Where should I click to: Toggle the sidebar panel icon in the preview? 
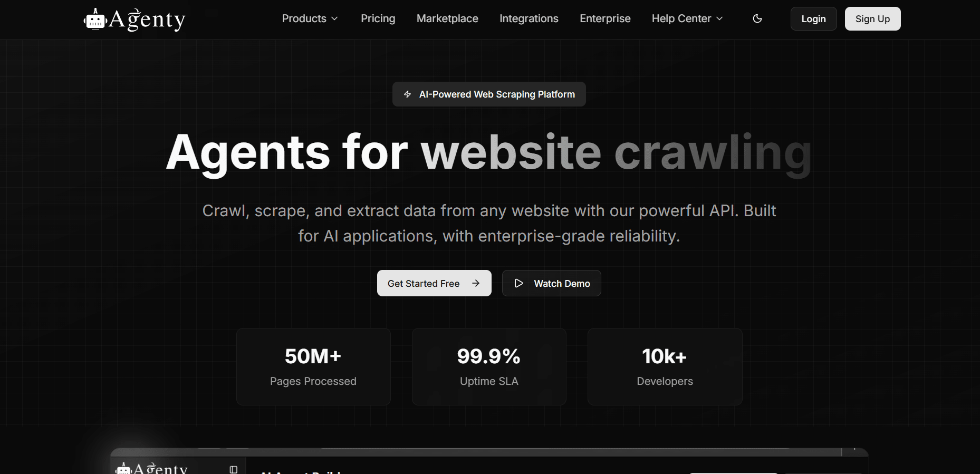234,469
